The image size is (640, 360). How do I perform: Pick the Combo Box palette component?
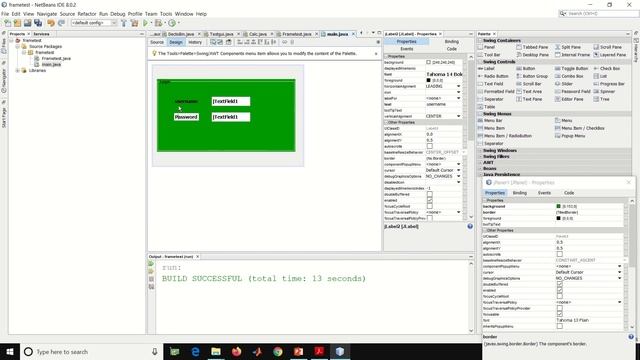(569, 76)
